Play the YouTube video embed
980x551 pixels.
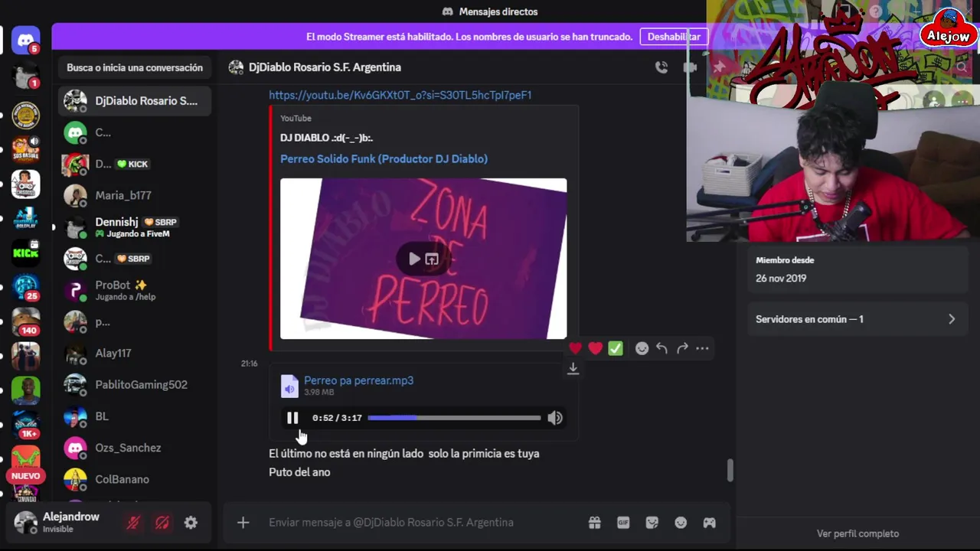click(414, 259)
